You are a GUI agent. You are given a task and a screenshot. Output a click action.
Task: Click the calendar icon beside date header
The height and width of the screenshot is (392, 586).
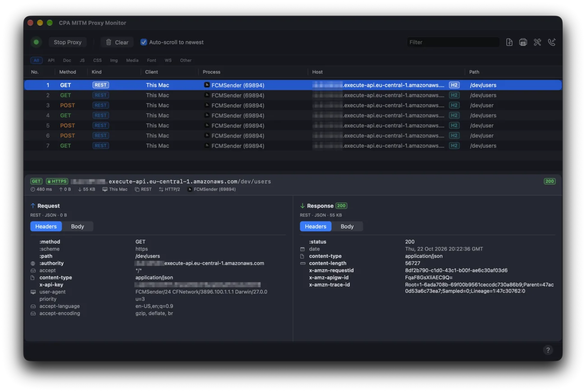(302, 249)
